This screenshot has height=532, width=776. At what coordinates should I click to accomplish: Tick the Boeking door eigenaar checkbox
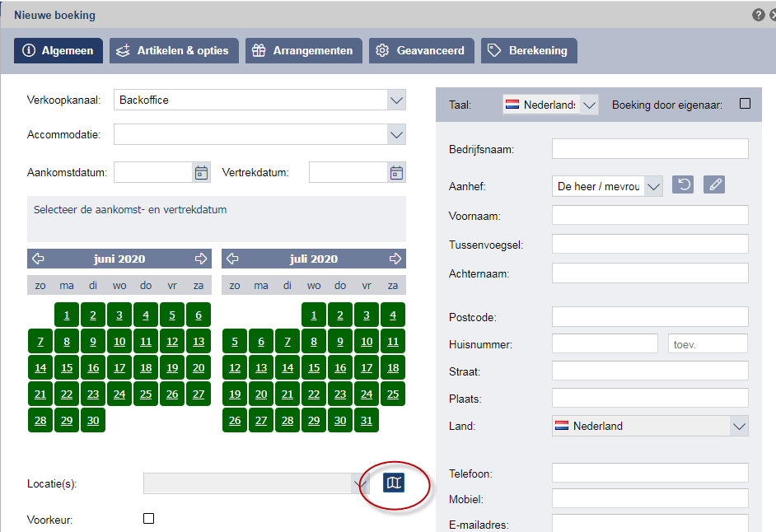click(x=745, y=104)
